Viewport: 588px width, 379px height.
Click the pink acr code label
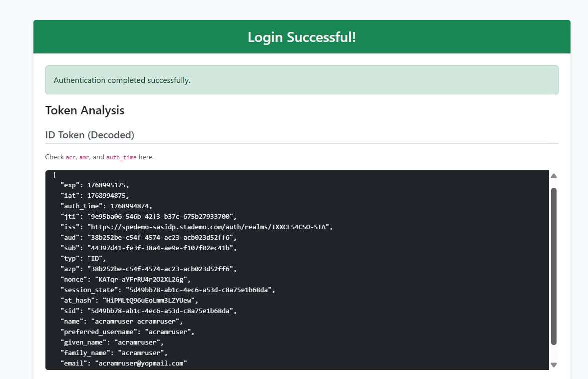tap(71, 157)
